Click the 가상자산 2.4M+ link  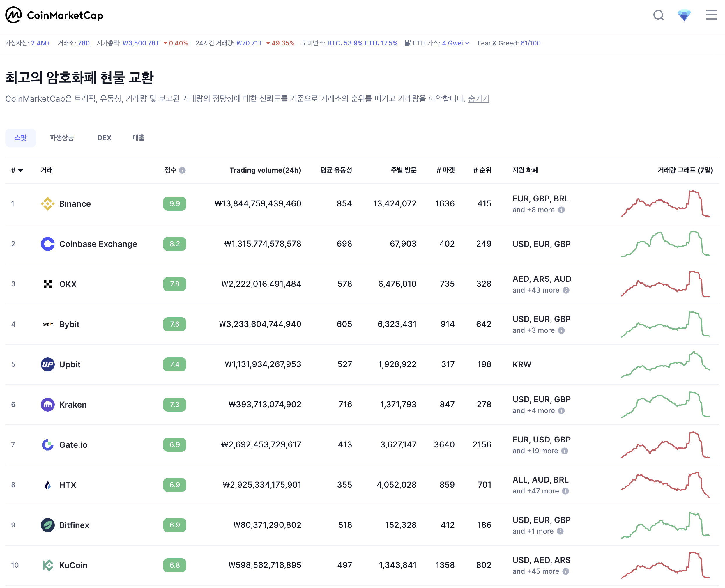tap(41, 43)
